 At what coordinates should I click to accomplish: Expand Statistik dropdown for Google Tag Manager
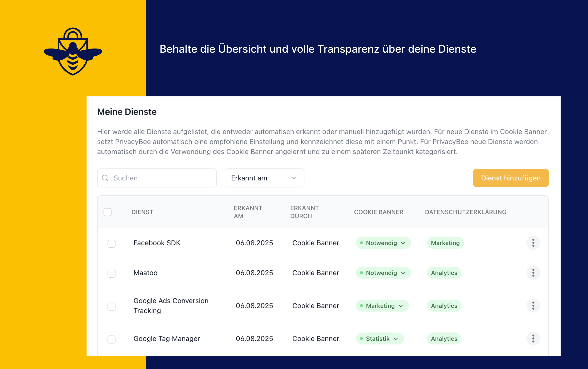pos(380,339)
